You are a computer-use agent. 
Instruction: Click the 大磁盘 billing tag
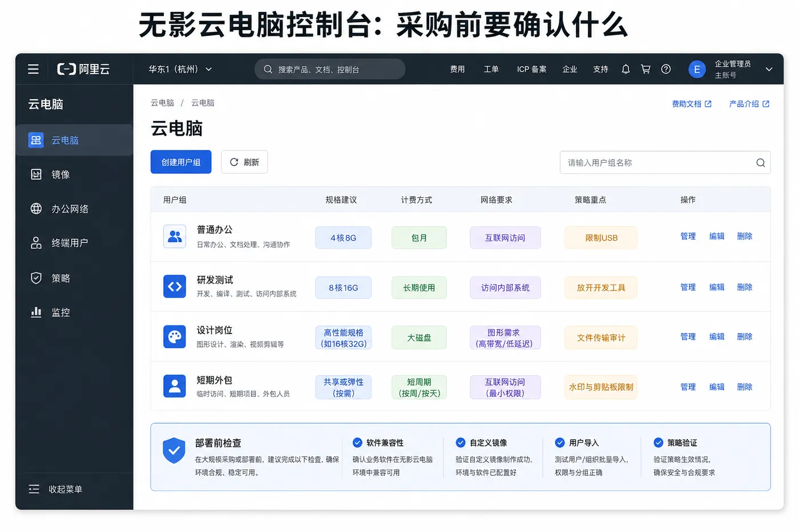point(419,338)
